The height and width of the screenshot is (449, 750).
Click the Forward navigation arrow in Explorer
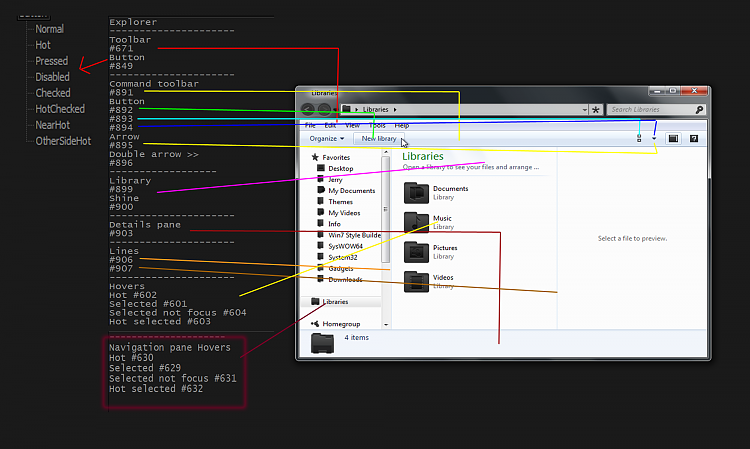click(324, 110)
